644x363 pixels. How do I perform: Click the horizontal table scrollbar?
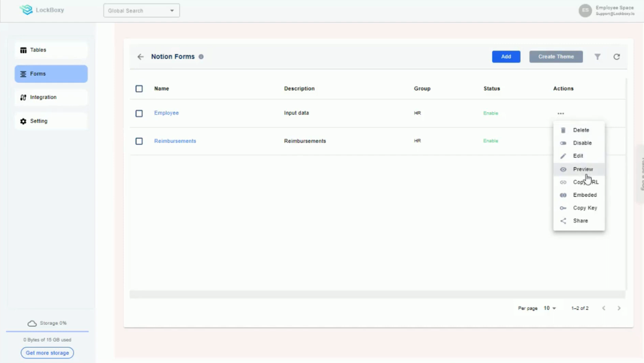tap(378, 294)
